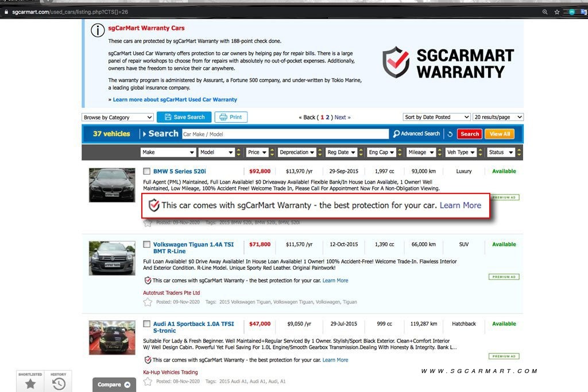Click the Next » pagination link
The image size is (588, 392).
(x=342, y=117)
